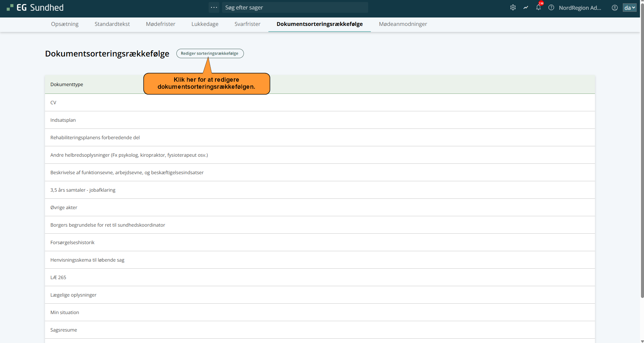The image size is (644, 343).
Task: Open the settings gear icon
Action: pyautogui.click(x=513, y=7)
